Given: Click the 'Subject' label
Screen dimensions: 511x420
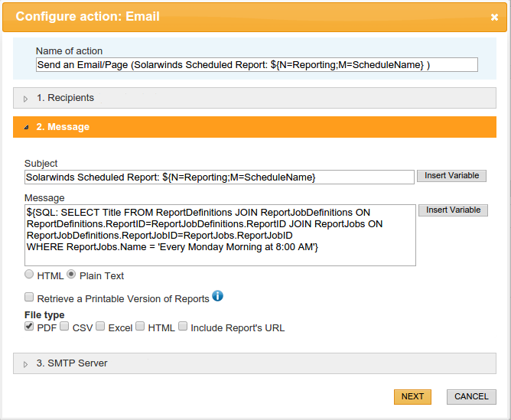Looking at the screenshot, I should click(41, 163).
